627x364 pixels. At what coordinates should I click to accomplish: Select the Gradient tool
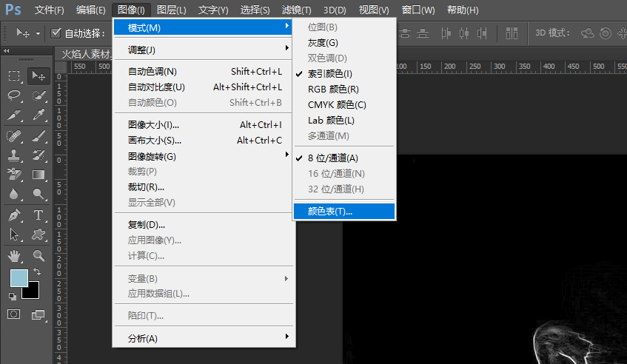[38, 175]
